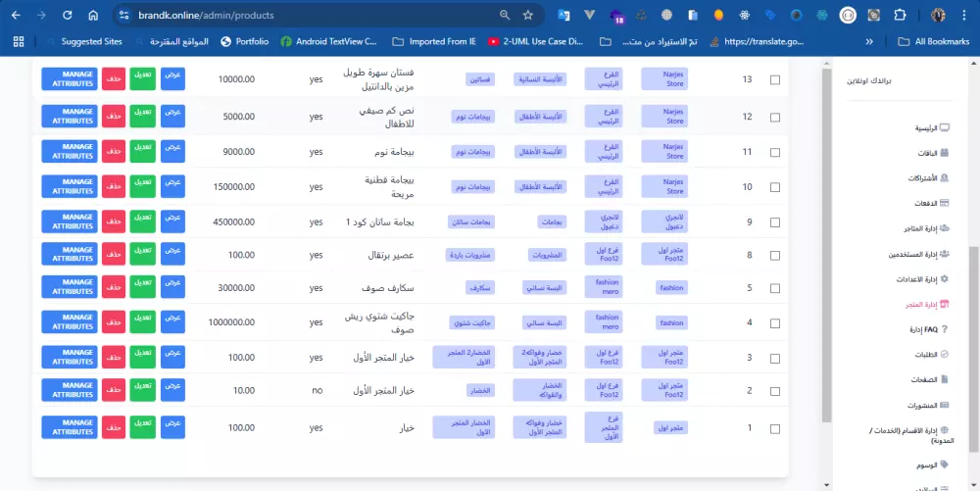
Task: Open the translate.go bookmark
Action: click(x=756, y=42)
